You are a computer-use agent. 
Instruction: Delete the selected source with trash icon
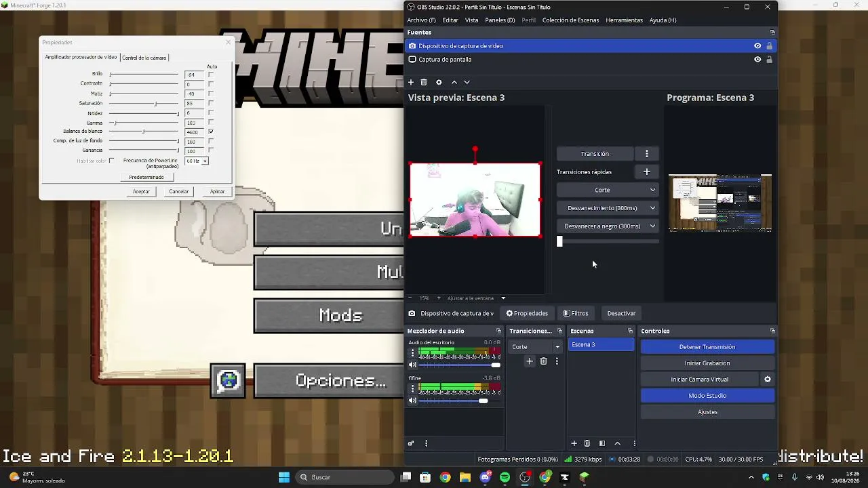click(424, 82)
